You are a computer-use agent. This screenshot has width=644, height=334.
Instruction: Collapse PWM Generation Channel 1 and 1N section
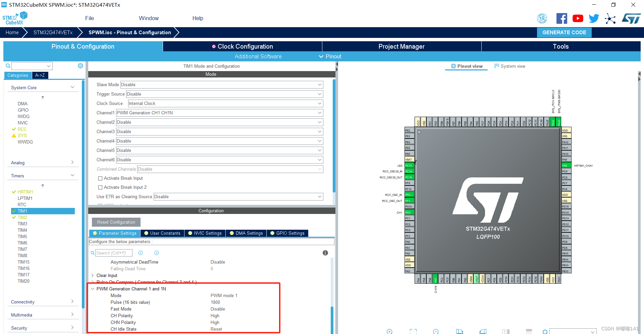coord(93,289)
